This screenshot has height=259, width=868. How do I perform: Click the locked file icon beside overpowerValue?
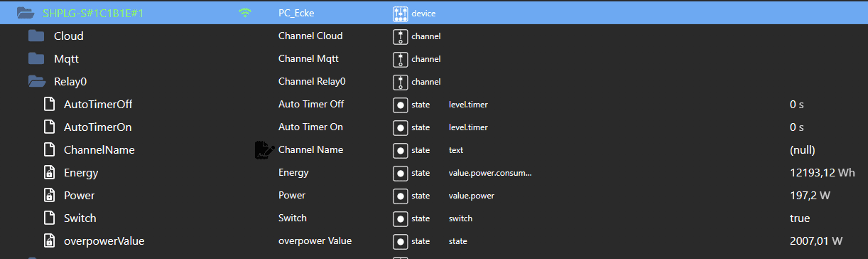pyautogui.click(x=49, y=240)
